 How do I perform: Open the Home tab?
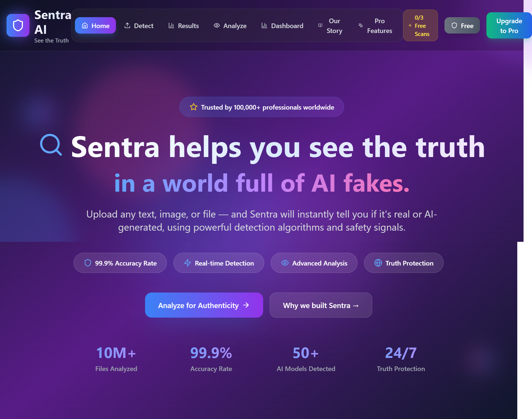tap(95, 25)
